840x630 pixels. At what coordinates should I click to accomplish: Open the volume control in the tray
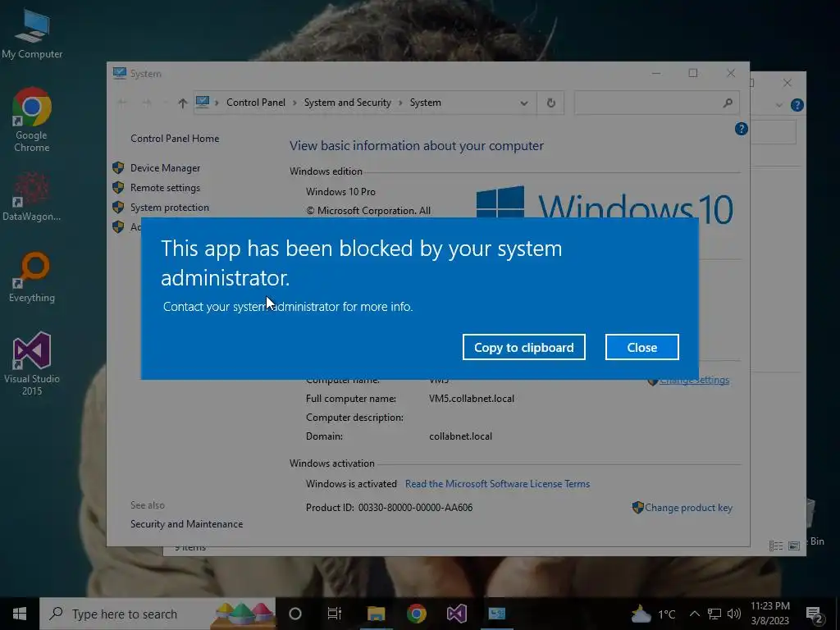734,614
